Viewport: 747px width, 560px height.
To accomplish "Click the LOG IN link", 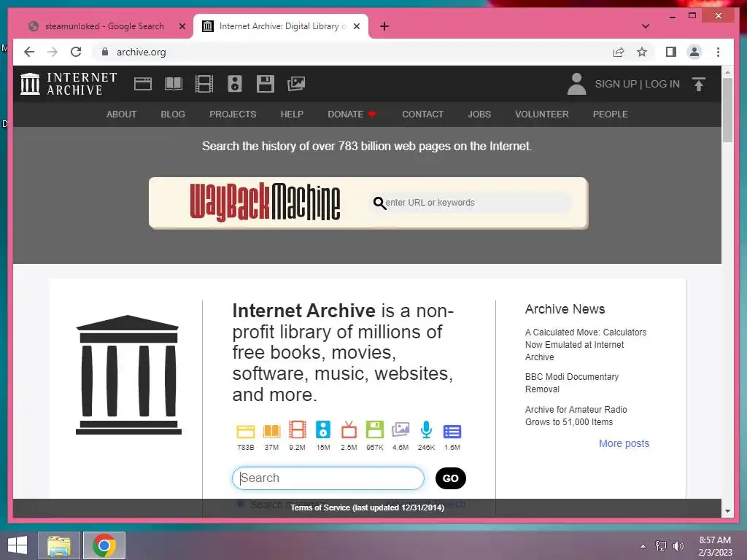I will point(662,84).
